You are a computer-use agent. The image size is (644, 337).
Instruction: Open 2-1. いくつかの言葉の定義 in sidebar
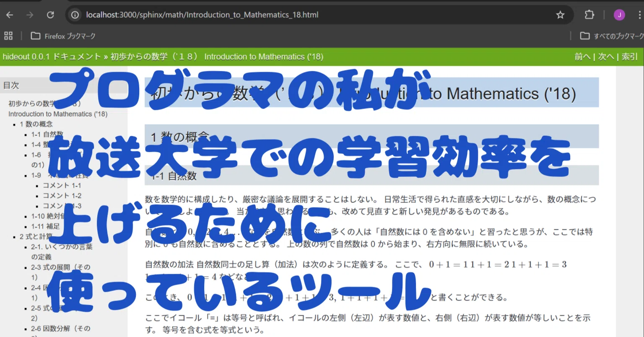tap(62, 251)
